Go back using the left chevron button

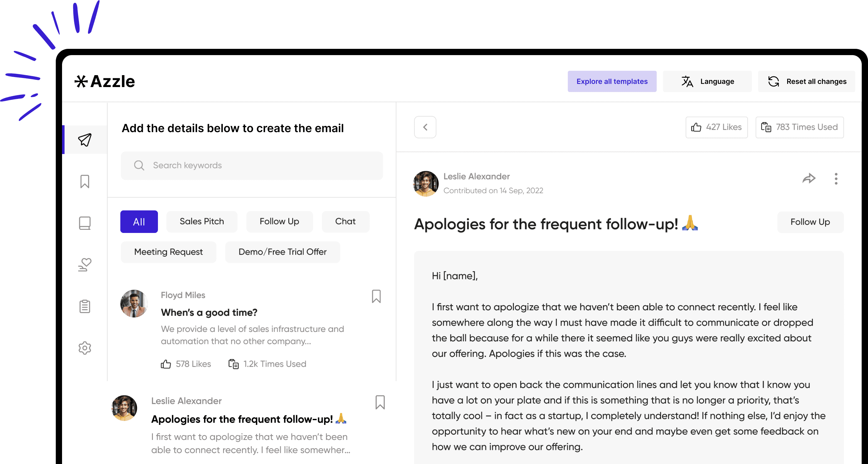[x=425, y=127]
